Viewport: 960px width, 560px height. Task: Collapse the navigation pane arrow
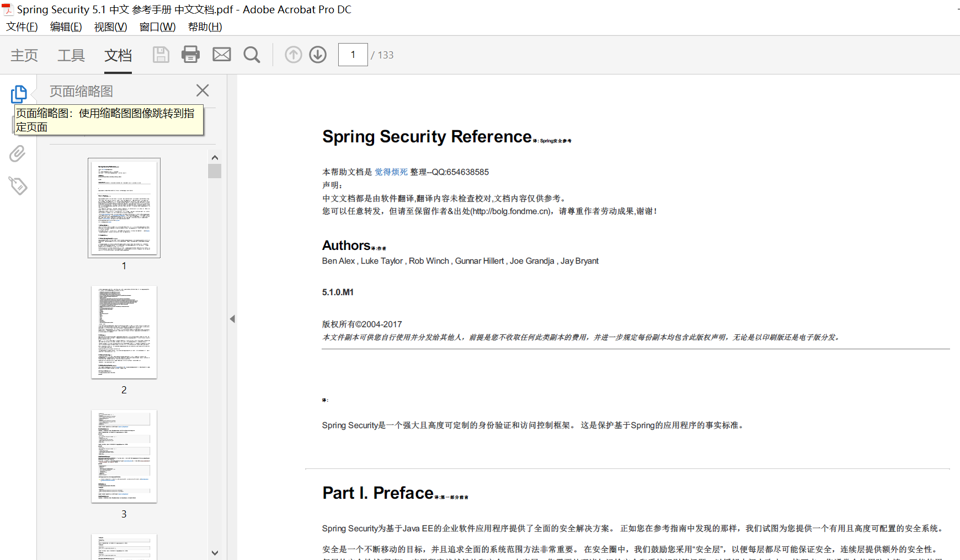pyautogui.click(x=232, y=319)
